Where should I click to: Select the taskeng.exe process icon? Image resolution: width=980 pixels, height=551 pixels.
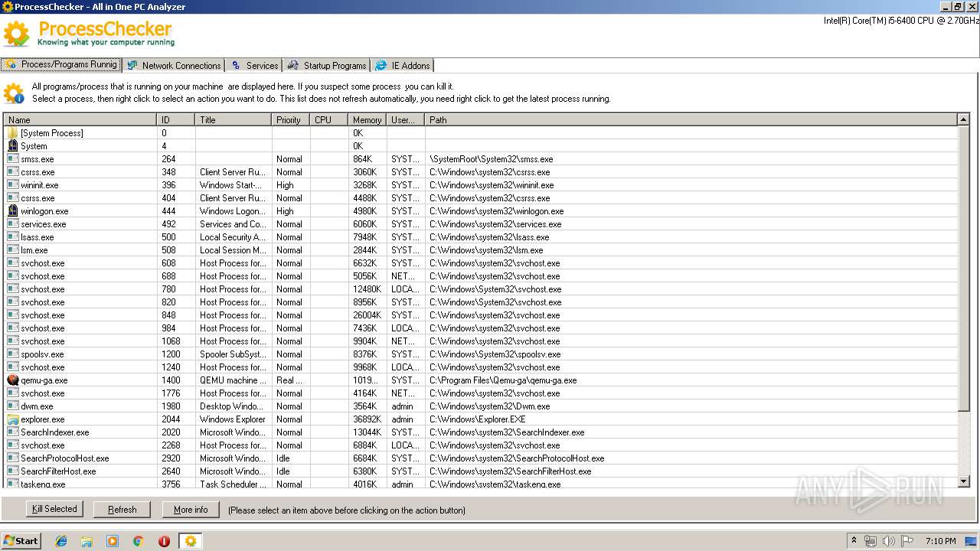12,484
